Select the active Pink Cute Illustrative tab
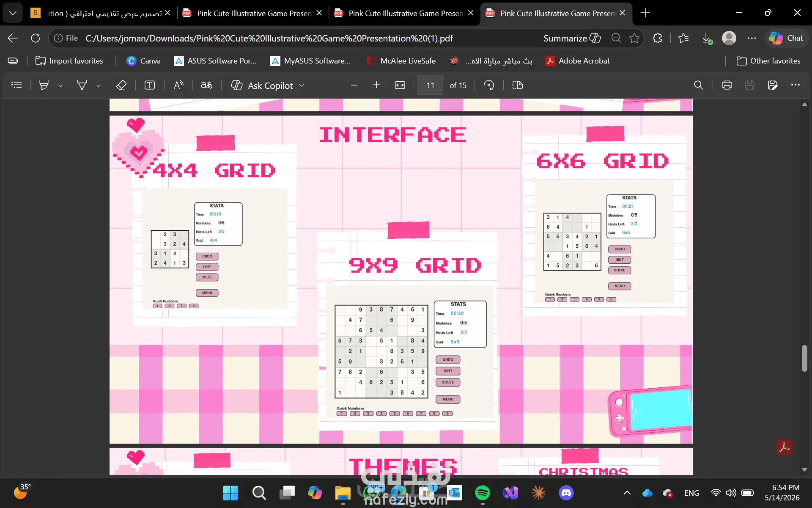The width and height of the screenshot is (812, 508). coord(557,13)
